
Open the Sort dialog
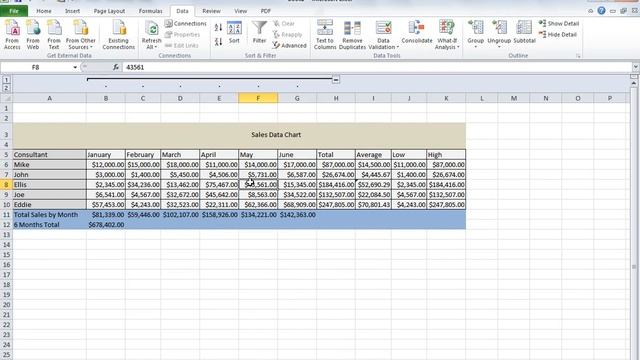point(234,32)
